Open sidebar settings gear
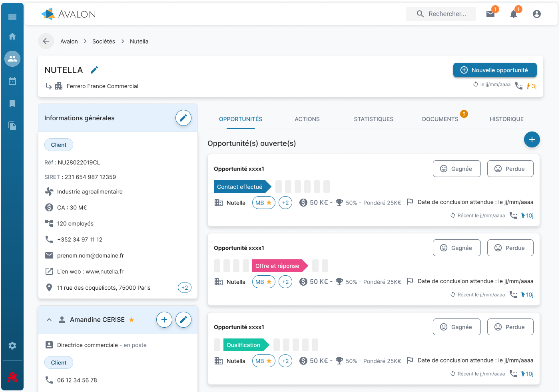 (x=12, y=346)
